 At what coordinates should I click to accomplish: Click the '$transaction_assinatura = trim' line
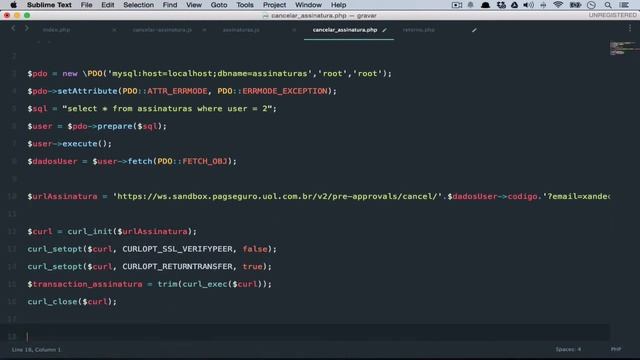(x=149, y=284)
